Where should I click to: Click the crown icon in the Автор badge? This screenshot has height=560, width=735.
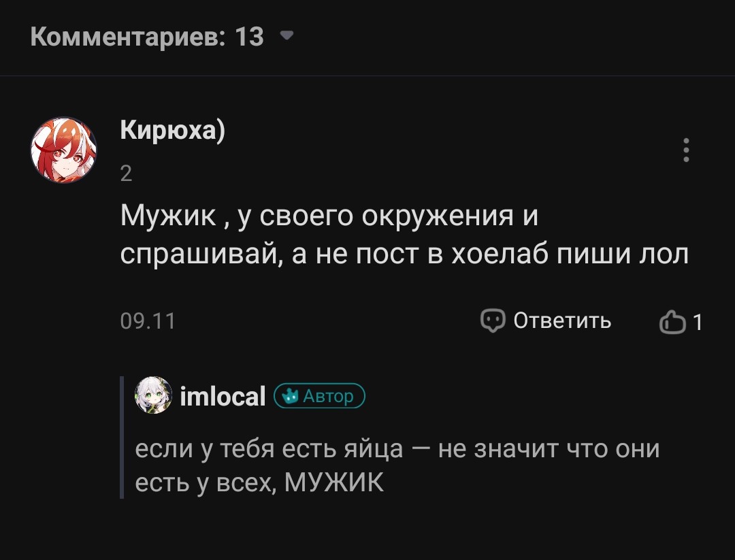290,395
